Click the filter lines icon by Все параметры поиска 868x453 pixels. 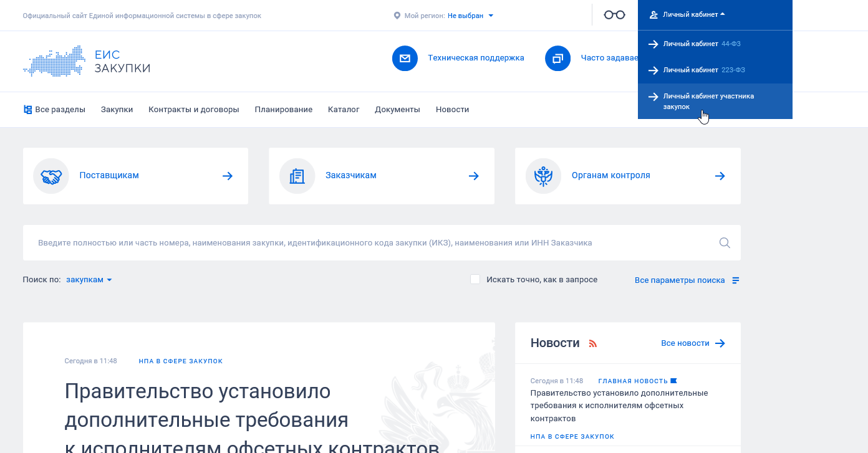click(x=736, y=280)
